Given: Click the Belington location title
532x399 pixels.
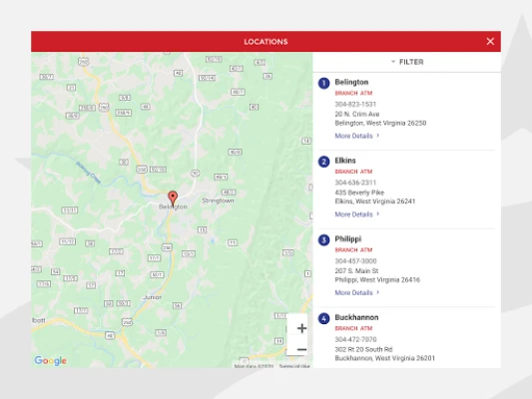Looking at the screenshot, I should click(351, 82).
